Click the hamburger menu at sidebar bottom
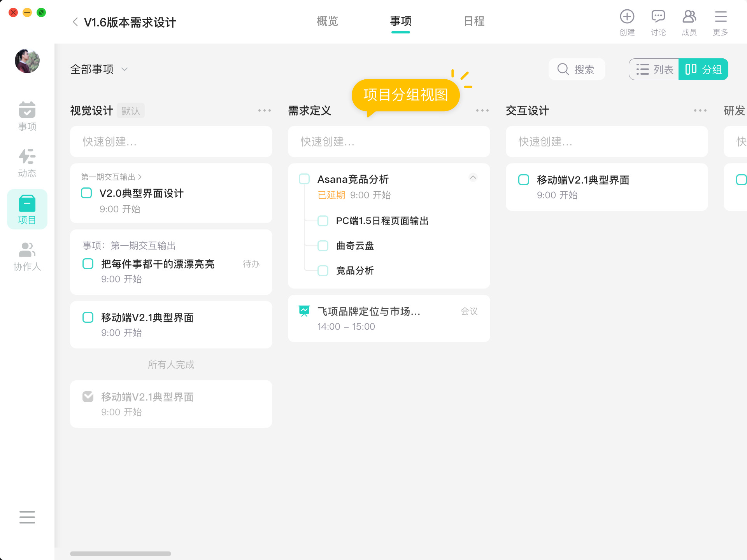 point(27,517)
